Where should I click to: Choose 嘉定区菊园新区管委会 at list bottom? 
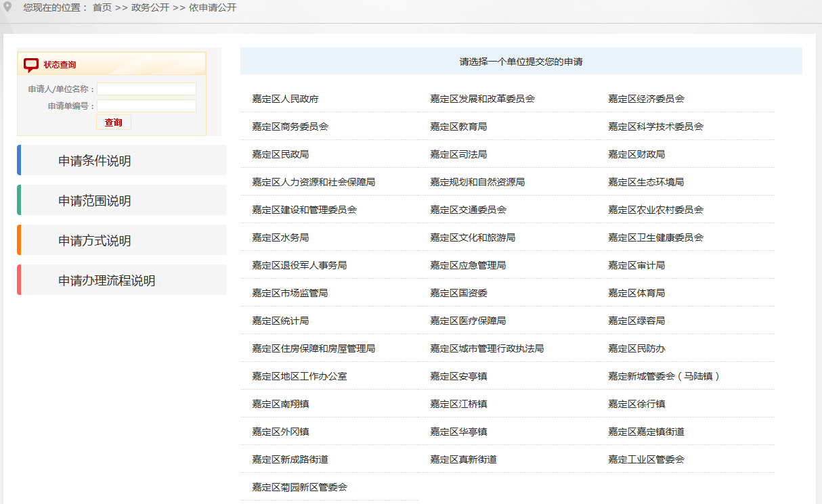tap(299, 486)
